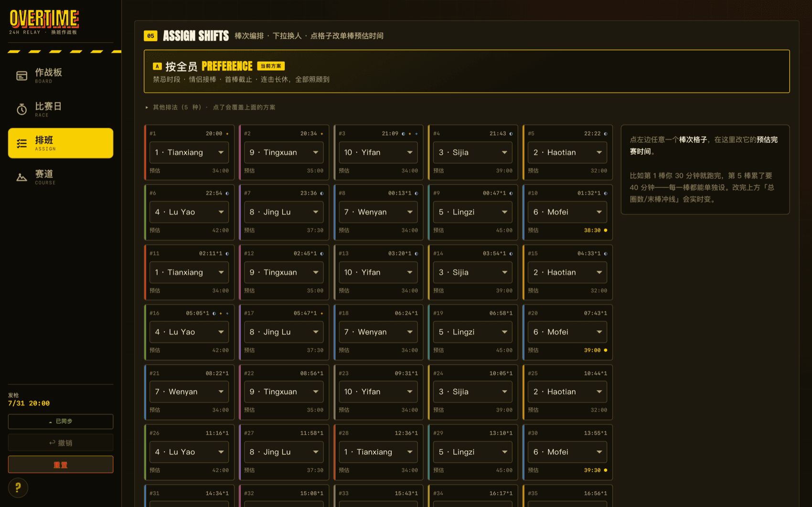Open the Wenyan dropdown on shift #21

(189, 391)
